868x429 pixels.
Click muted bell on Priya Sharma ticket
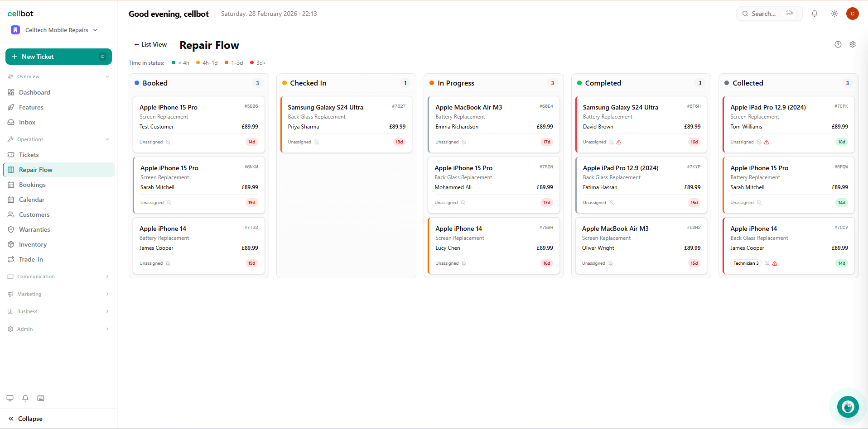click(317, 142)
